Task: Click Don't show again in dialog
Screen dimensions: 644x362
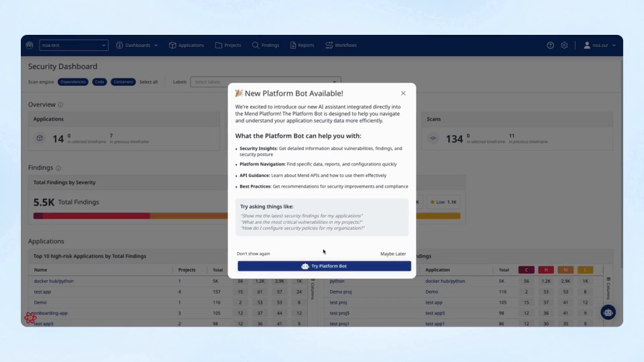Action: [254, 253]
